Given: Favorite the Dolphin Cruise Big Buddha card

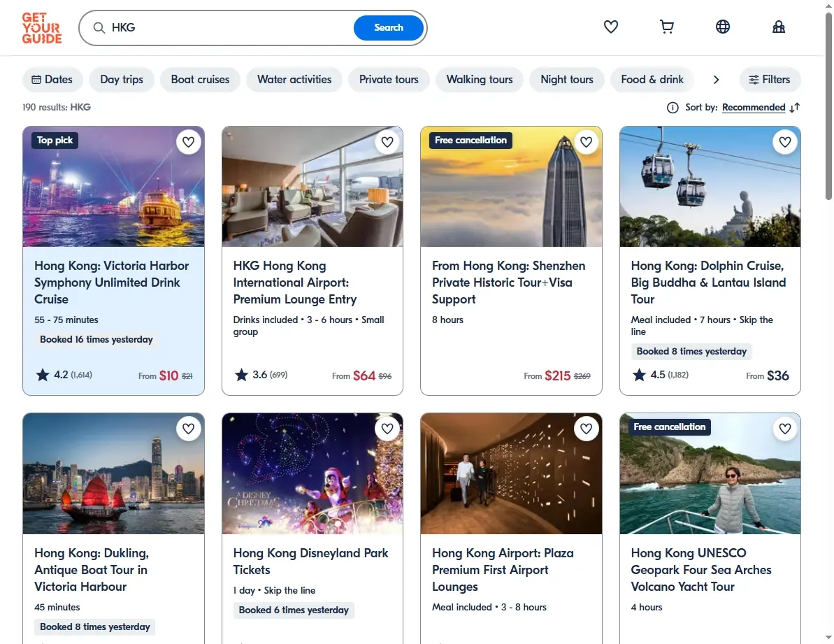Looking at the screenshot, I should coord(785,142).
